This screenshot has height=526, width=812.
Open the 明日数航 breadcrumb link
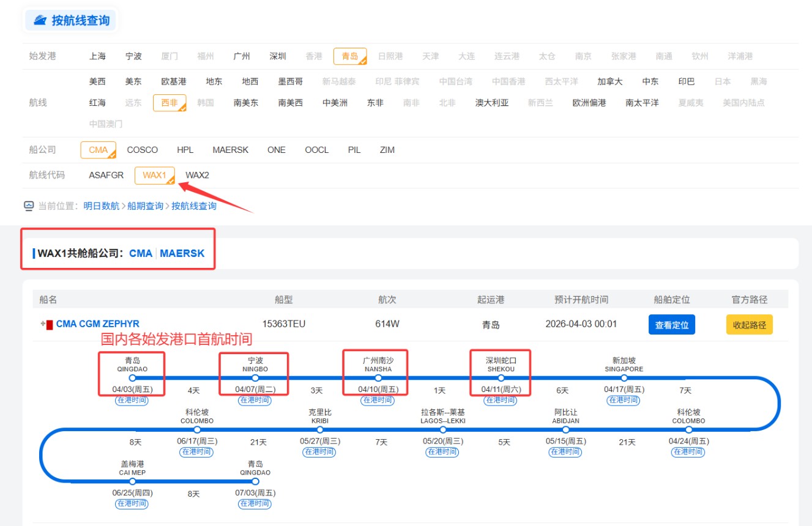click(x=102, y=206)
